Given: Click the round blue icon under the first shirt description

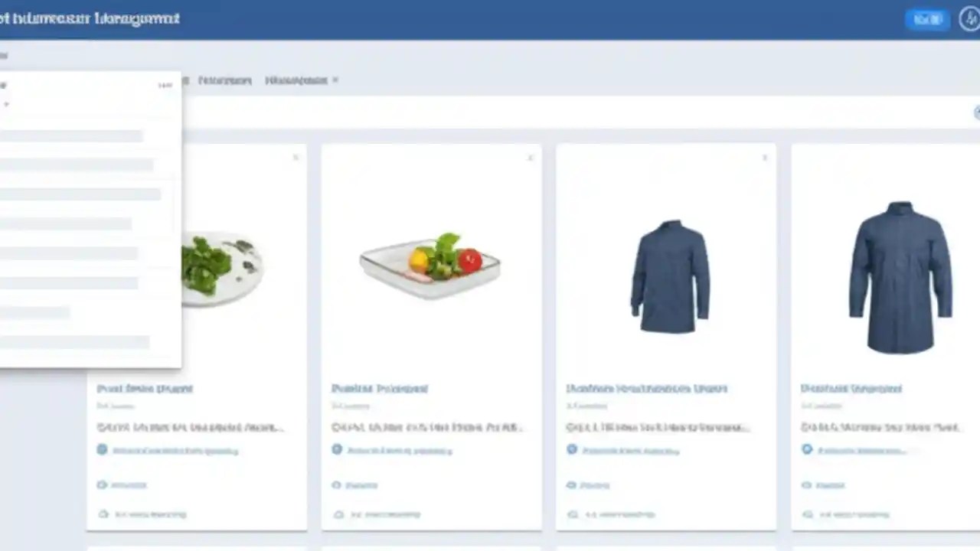Looking at the screenshot, I should (571, 449).
